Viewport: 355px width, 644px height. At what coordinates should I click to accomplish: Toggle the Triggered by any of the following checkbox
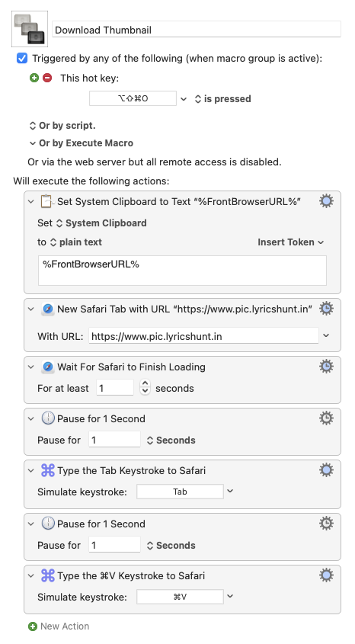(x=22, y=59)
